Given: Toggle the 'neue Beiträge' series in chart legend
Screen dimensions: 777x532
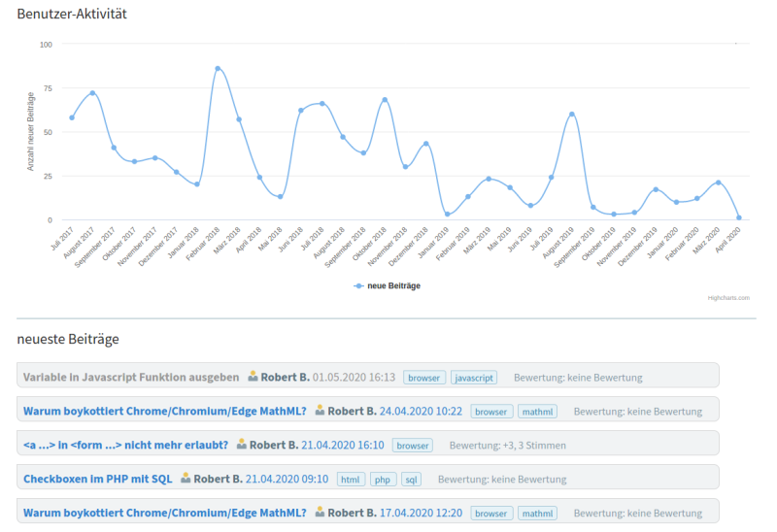Looking at the screenshot, I should tap(388, 285).
